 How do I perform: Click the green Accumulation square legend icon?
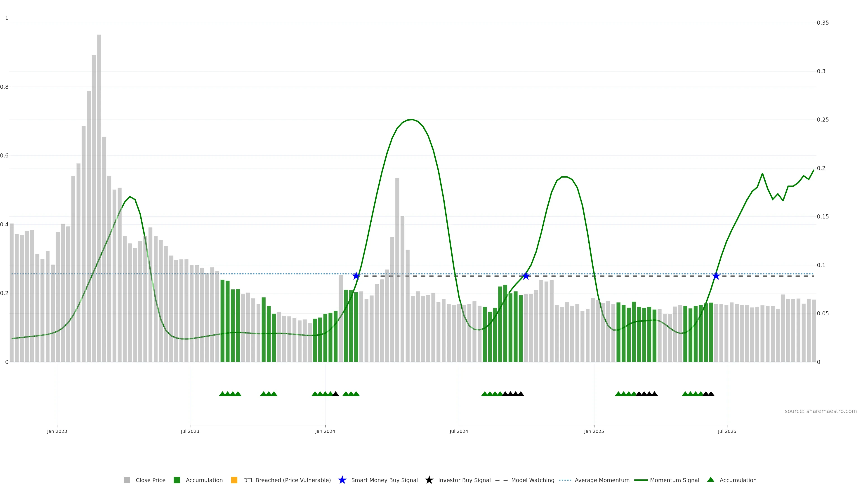[x=177, y=480]
